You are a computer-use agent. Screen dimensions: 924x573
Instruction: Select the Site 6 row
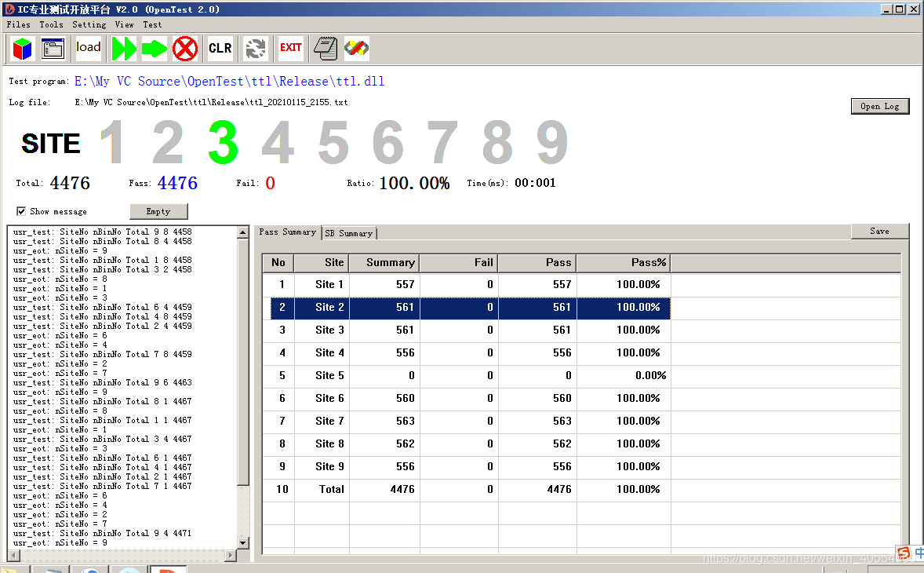point(467,399)
